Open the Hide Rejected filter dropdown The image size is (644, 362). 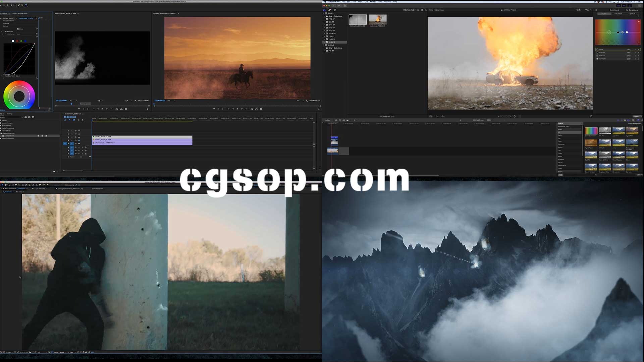click(x=409, y=10)
